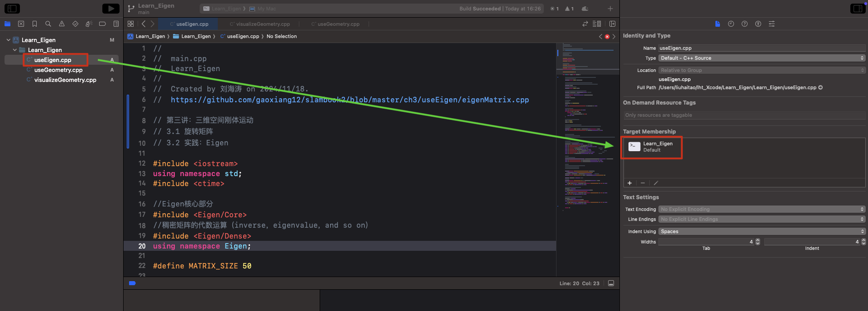The width and height of the screenshot is (868, 311).
Task: Run the project with play button
Action: (x=111, y=9)
